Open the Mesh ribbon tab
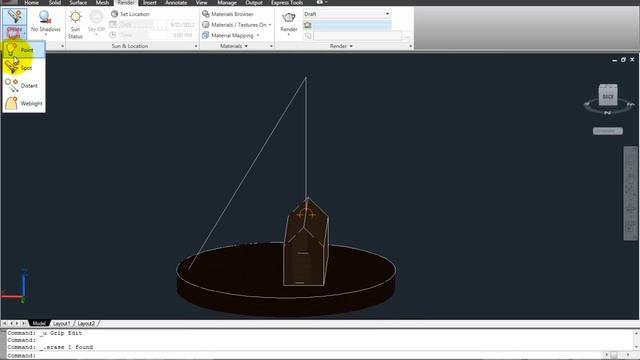Screen dimensions: 640x360 [102, 2]
